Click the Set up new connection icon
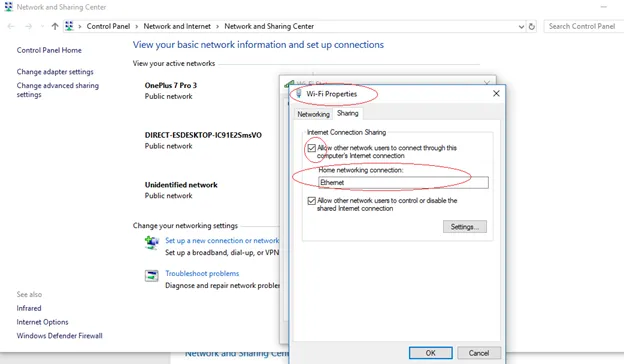The height and width of the screenshot is (364, 624). pos(152,242)
